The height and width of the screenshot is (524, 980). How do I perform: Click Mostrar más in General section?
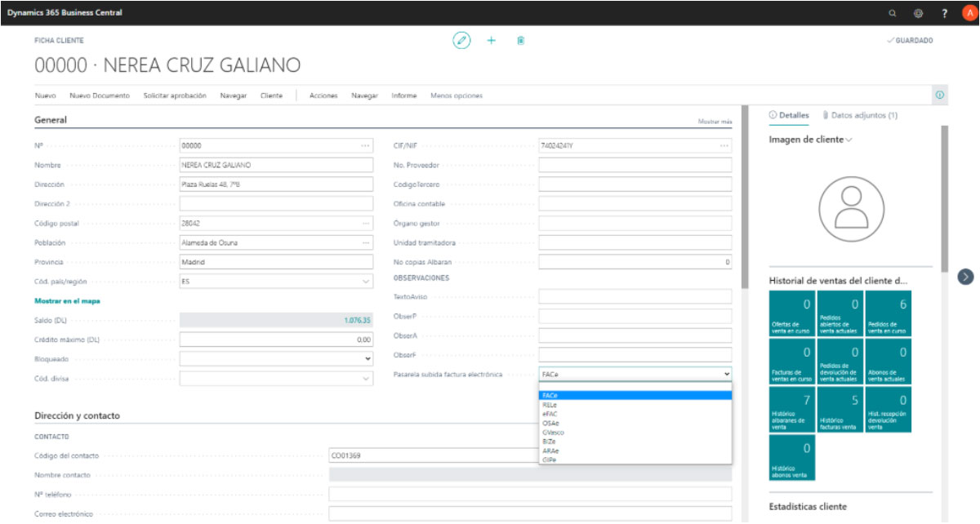point(715,122)
